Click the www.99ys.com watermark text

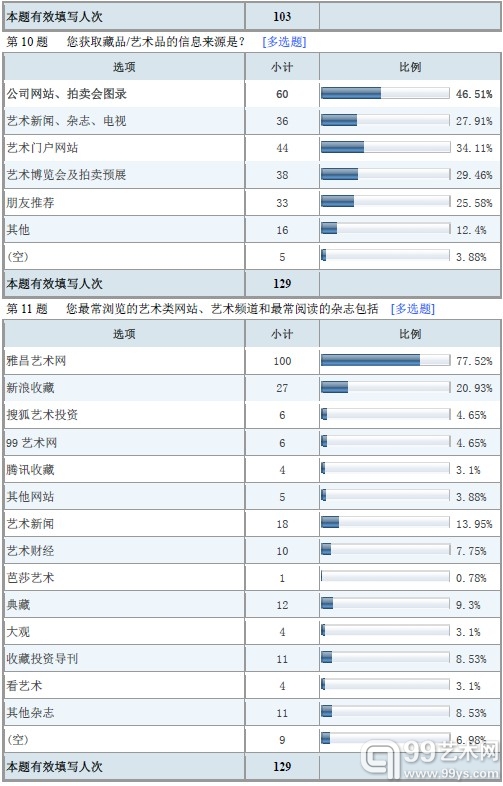[x=451, y=773]
